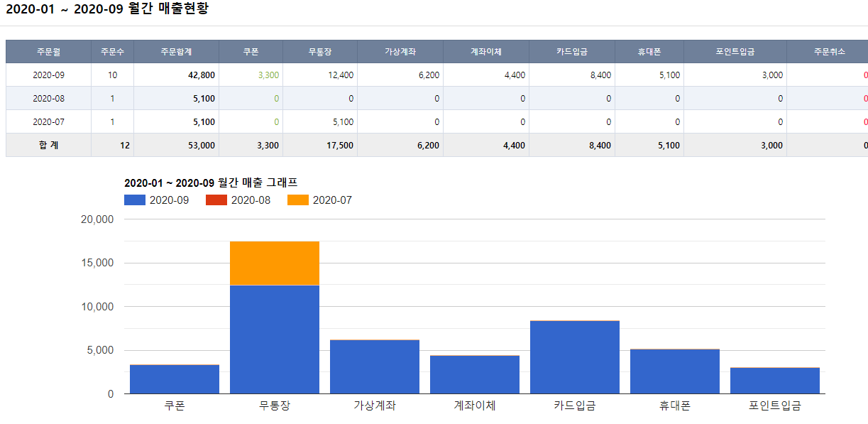Select the 주문합계 column header
Image resolution: width=868 pixels, height=424 pixels.
(x=176, y=52)
